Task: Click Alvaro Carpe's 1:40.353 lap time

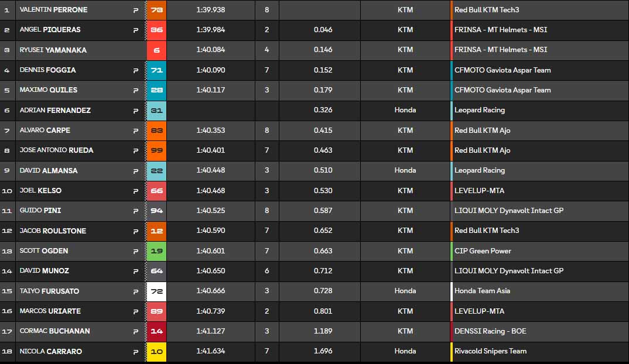Action: (210, 131)
